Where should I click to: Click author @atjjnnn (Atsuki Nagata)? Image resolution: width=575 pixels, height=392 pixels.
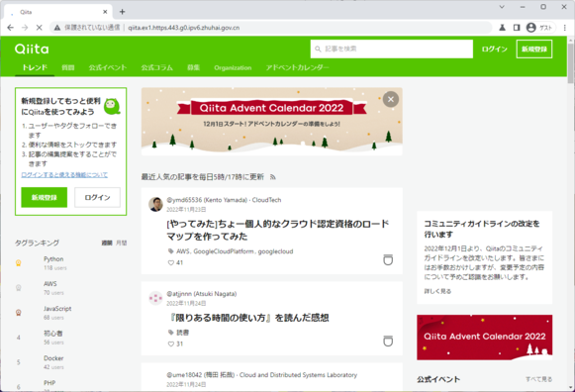(x=202, y=294)
